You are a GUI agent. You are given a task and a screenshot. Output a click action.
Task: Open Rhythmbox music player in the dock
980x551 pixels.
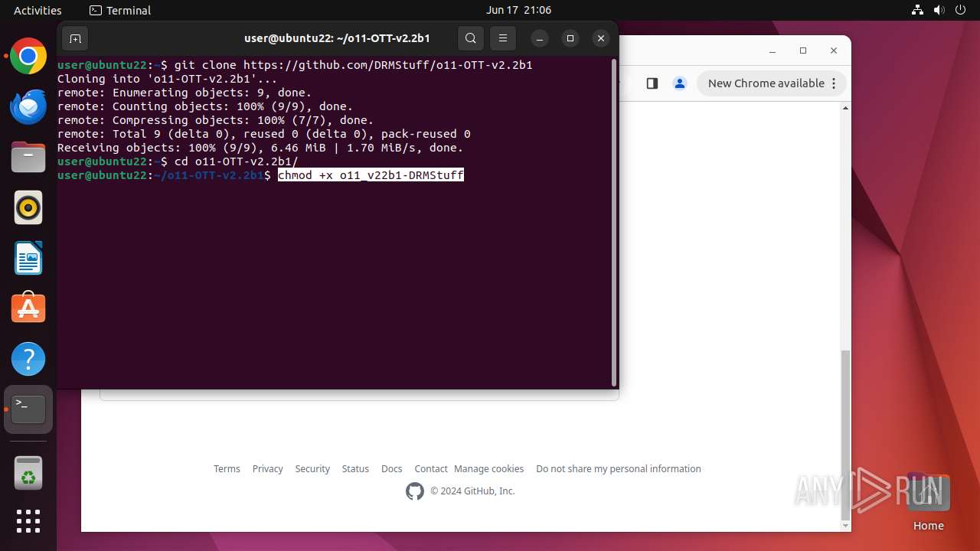[x=28, y=207]
